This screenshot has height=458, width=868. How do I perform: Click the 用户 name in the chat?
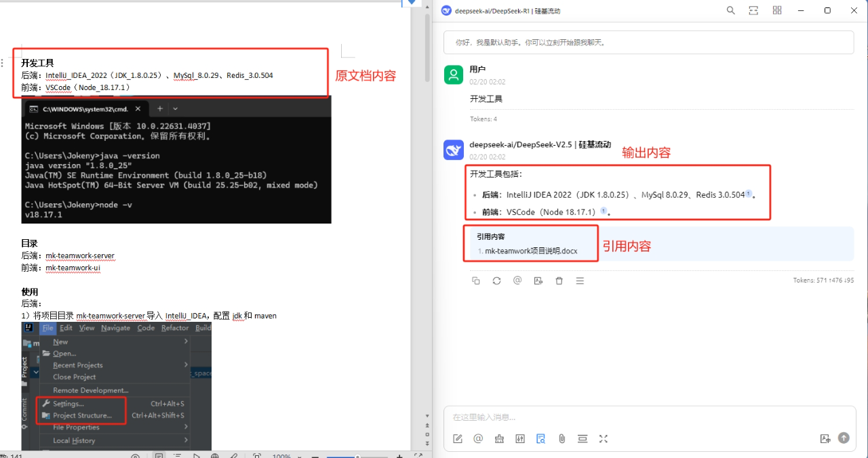coord(477,69)
